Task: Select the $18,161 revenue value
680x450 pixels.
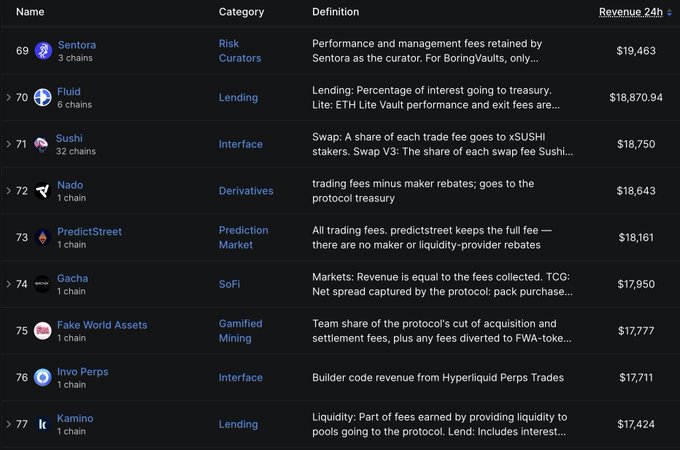Action: (636, 238)
